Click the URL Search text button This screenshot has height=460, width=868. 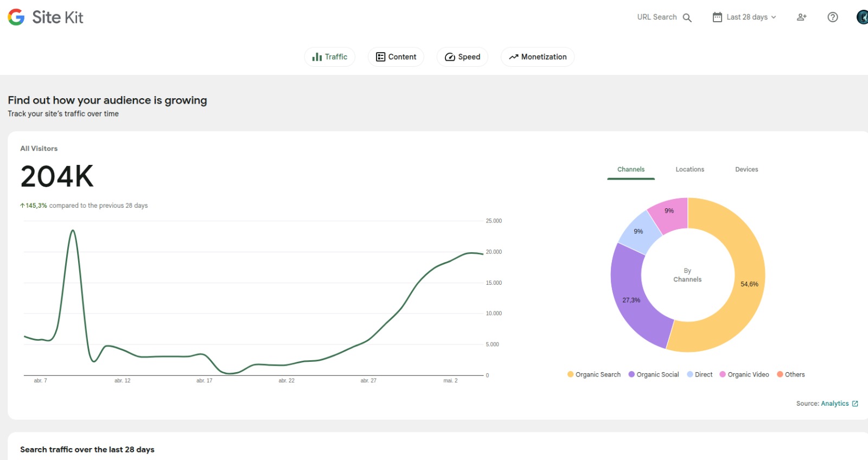coord(657,17)
